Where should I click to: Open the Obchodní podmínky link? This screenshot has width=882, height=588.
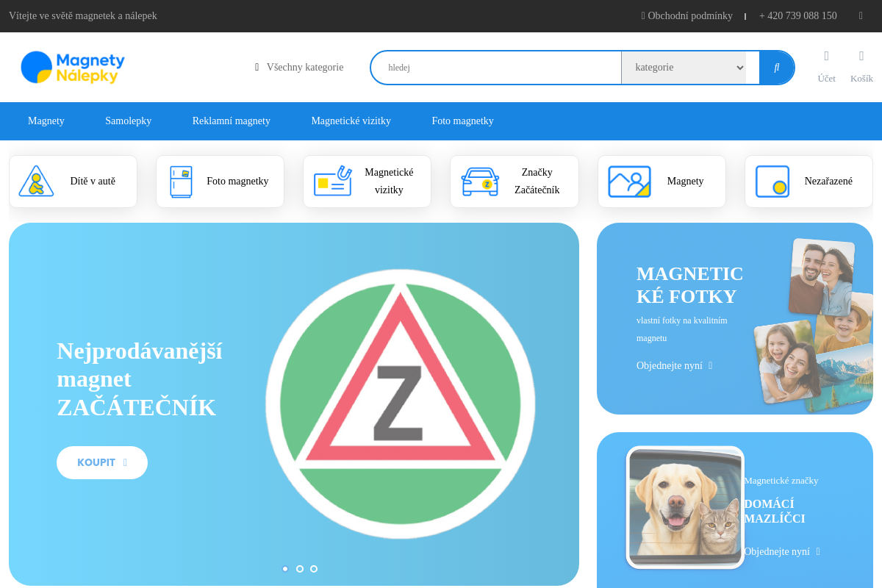click(x=686, y=16)
